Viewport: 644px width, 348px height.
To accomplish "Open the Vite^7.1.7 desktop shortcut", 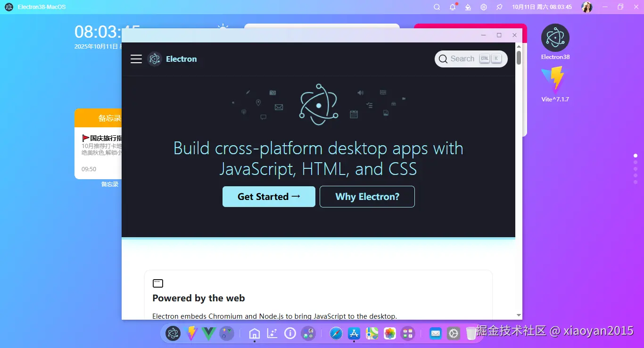I will click(555, 84).
